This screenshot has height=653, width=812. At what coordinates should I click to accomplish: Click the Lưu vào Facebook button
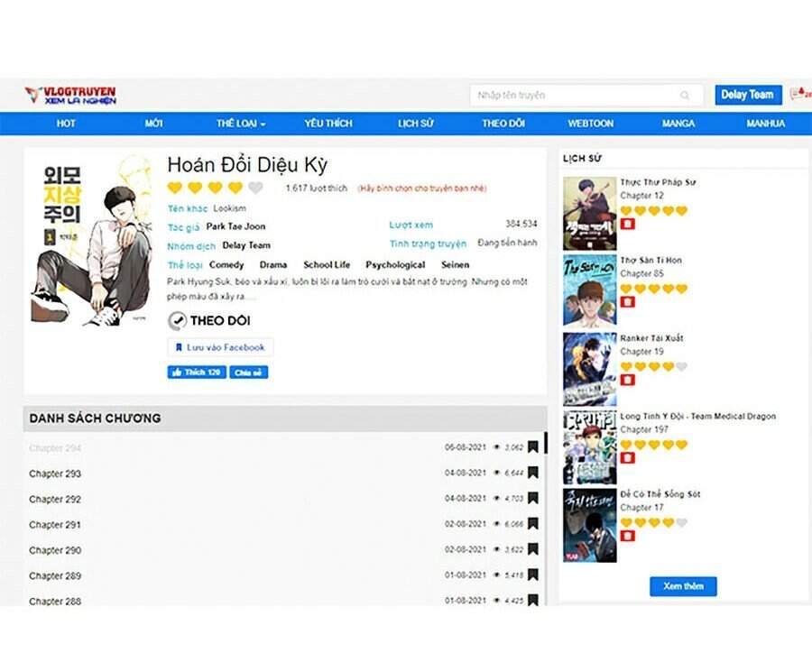pos(220,347)
